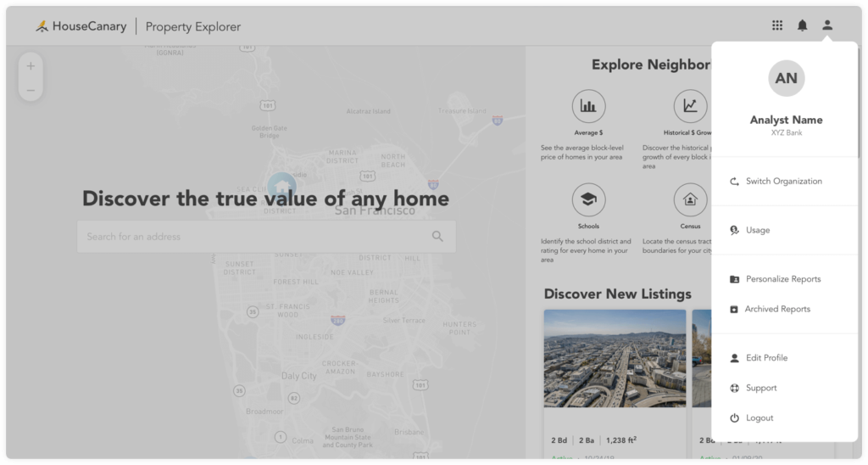Click the Schools graduation cap icon

588,199
